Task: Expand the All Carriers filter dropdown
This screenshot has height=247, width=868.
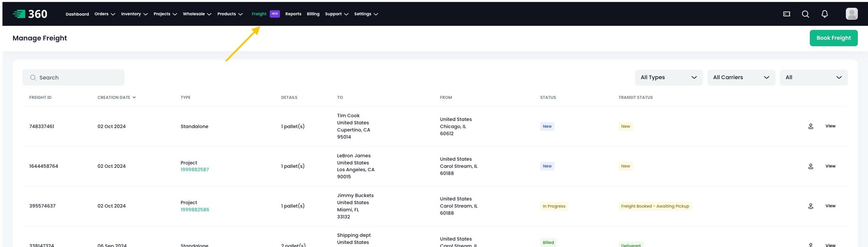Action: (741, 77)
